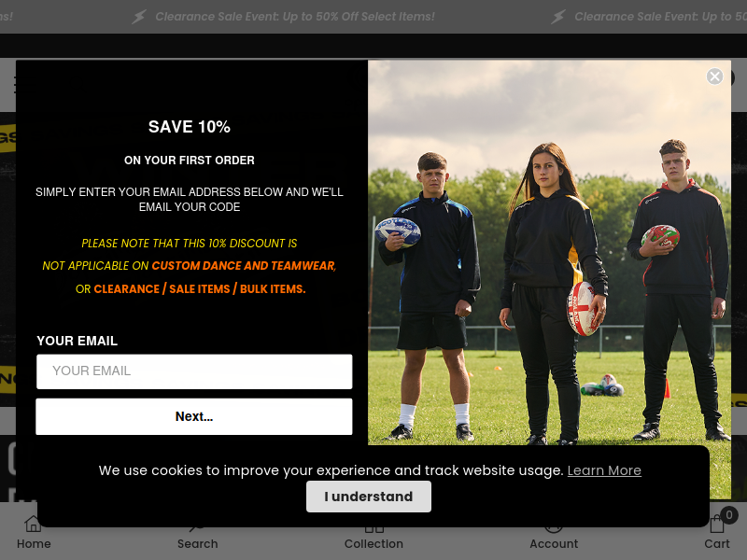The height and width of the screenshot is (560, 747).
Task: Click the cart item count badge
Action: 729,515
